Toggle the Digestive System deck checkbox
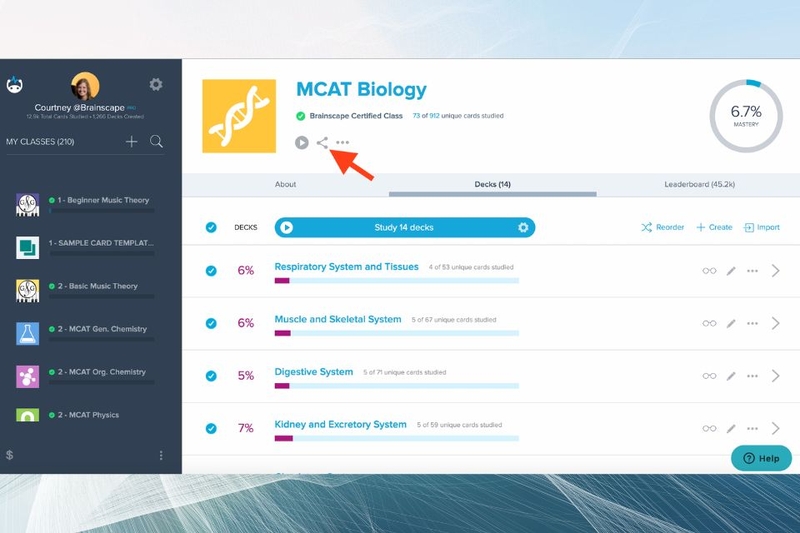The width and height of the screenshot is (800, 533). tap(211, 376)
